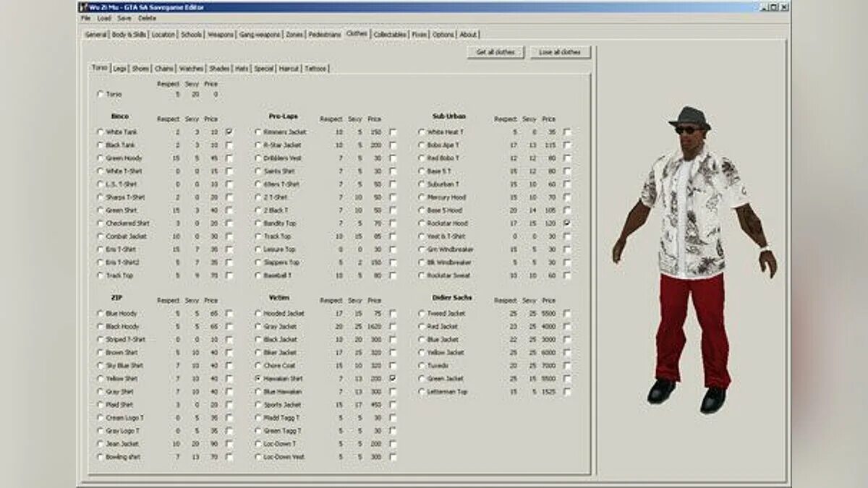Switch to the General tab

(95, 35)
